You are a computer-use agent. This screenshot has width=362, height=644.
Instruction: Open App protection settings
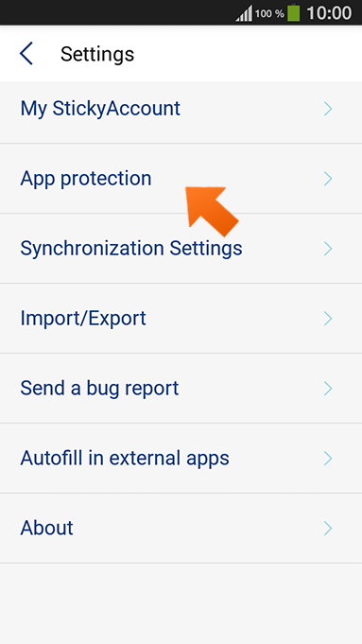181,179
